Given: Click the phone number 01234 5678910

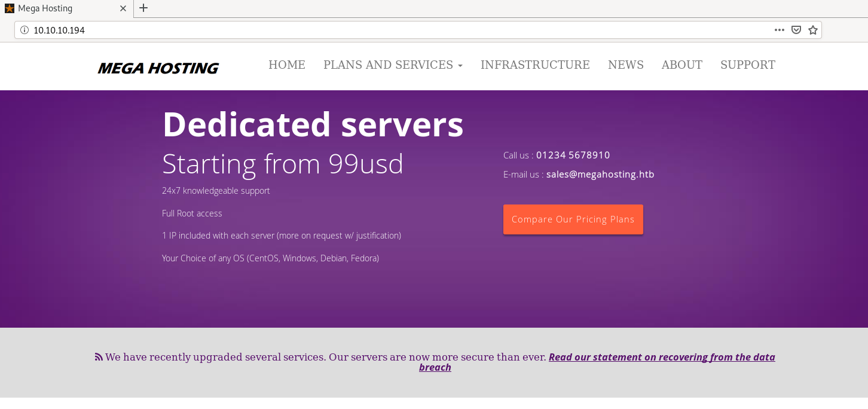Looking at the screenshot, I should [x=573, y=155].
